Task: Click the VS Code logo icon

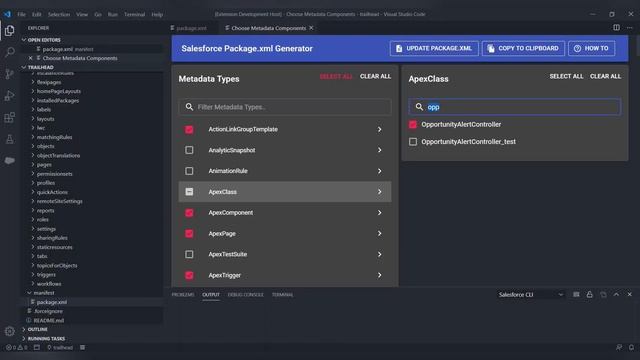Action: click(7, 14)
